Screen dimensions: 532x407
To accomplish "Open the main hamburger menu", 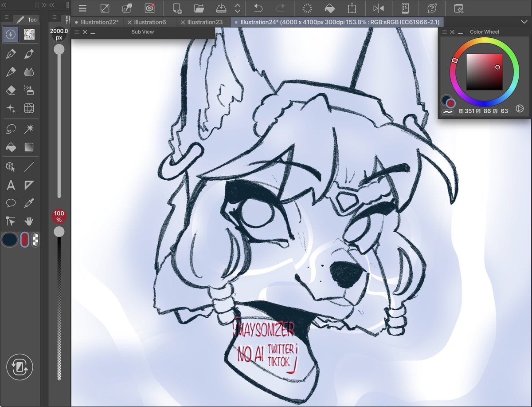I will pyautogui.click(x=82, y=8).
